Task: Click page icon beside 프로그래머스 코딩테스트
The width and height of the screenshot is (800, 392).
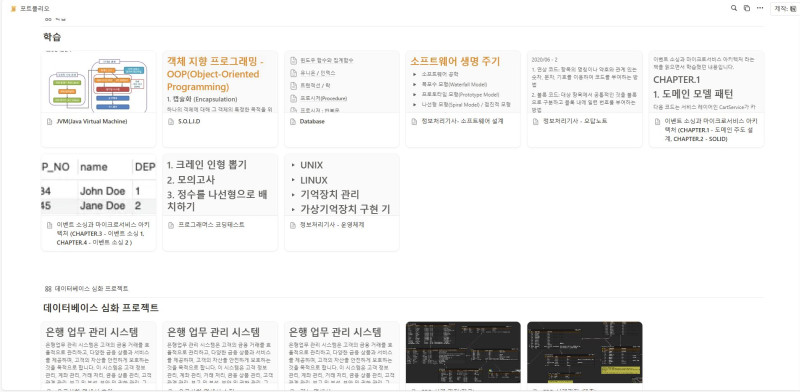Action: (171, 225)
